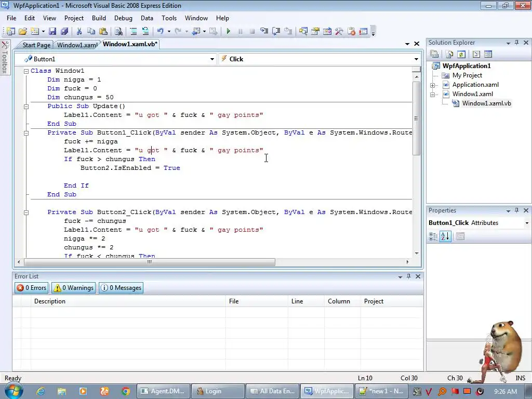Image resolution: width=532 pixels, height=399 pixels.
Task: Switch Properties to Alphabetical view
Action: tap(445, 236)
